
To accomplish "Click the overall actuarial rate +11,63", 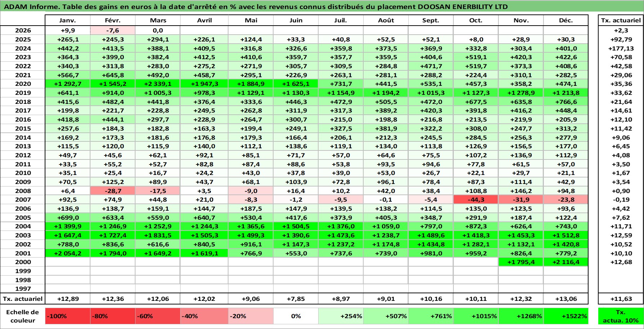I will (x=621, y=299).
